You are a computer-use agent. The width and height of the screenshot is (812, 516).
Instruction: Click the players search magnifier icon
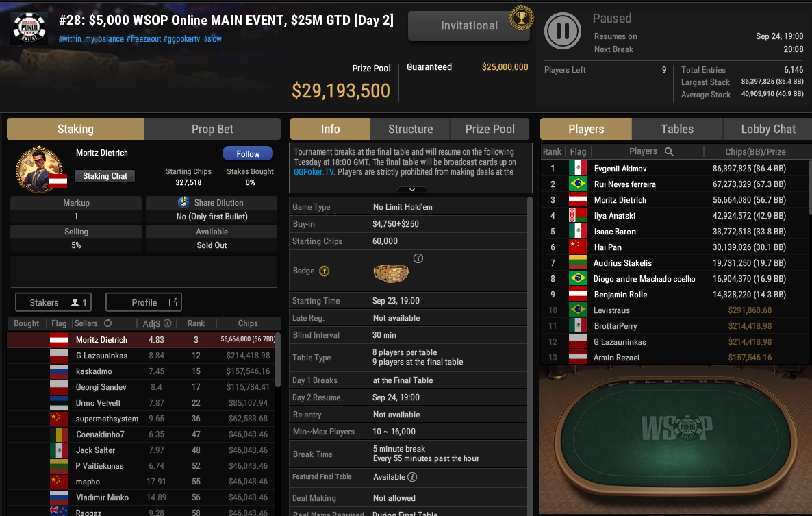tap(669, 151)
